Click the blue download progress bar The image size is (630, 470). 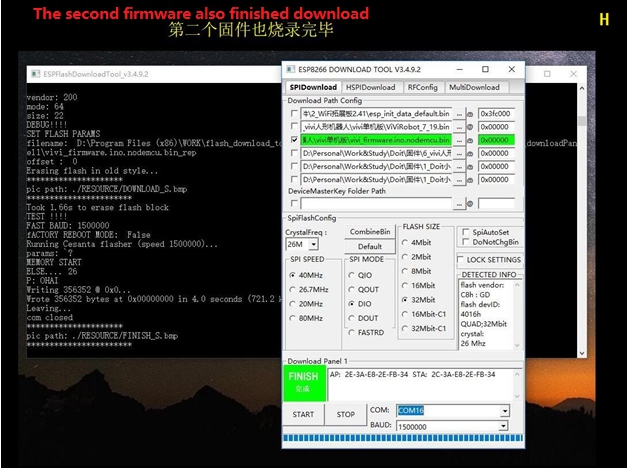(x=403, y=438)
